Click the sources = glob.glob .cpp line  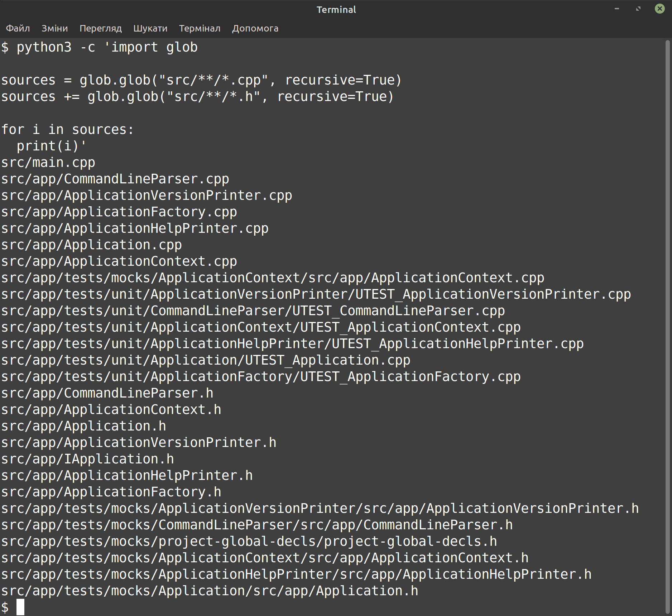[x=202, y=80]
